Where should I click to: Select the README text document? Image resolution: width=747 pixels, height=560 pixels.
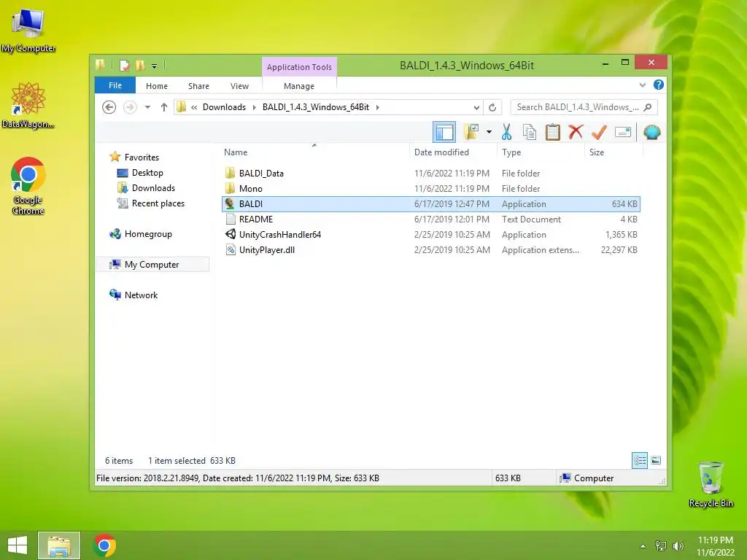point(431,219)
